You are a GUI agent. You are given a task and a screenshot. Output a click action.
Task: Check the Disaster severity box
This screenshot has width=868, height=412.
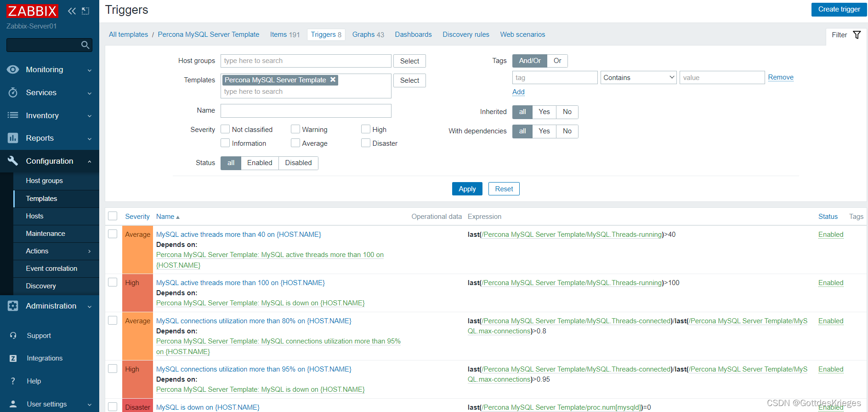pyautogui.click(x=366, y=143)
